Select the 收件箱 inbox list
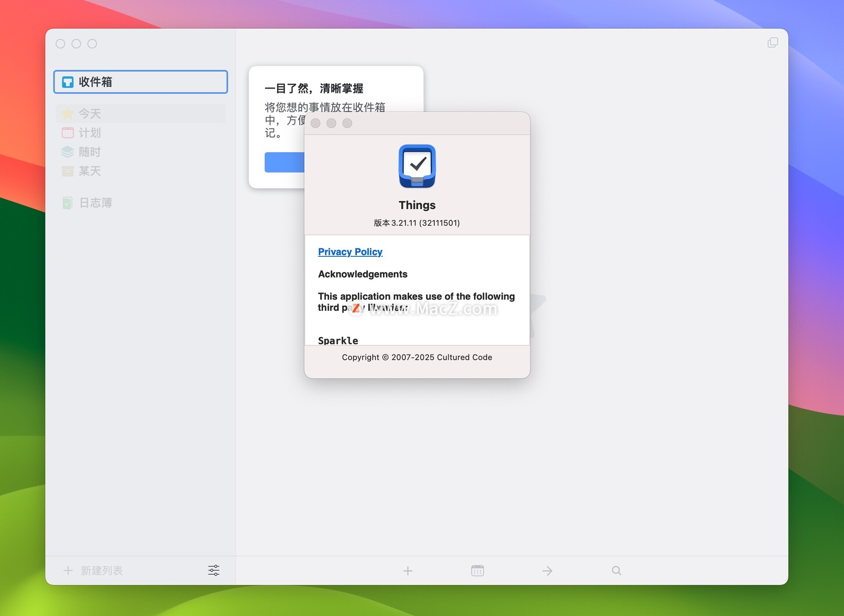The image size is (844, 616). click(141, 82)
